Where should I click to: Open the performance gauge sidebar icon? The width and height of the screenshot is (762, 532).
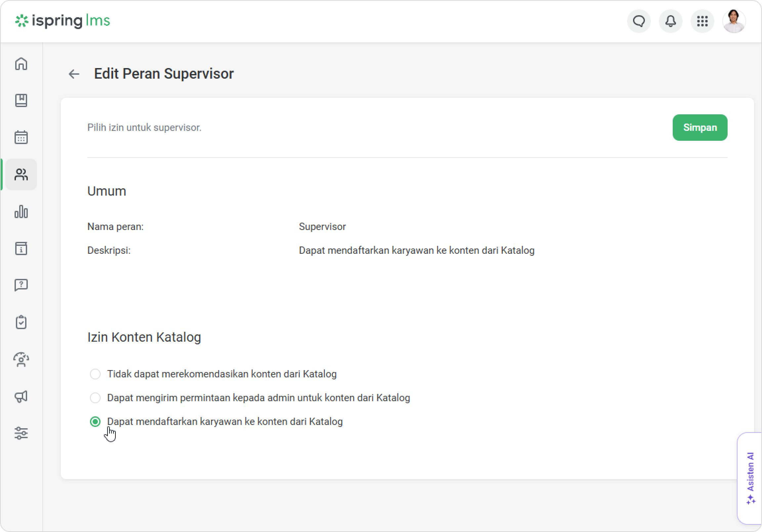pos(21,360)
